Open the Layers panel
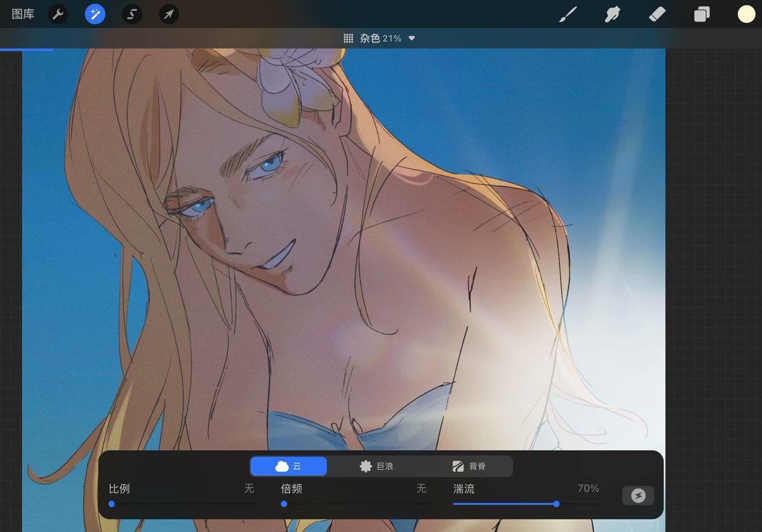762x532 pixels. pos(702,14)
